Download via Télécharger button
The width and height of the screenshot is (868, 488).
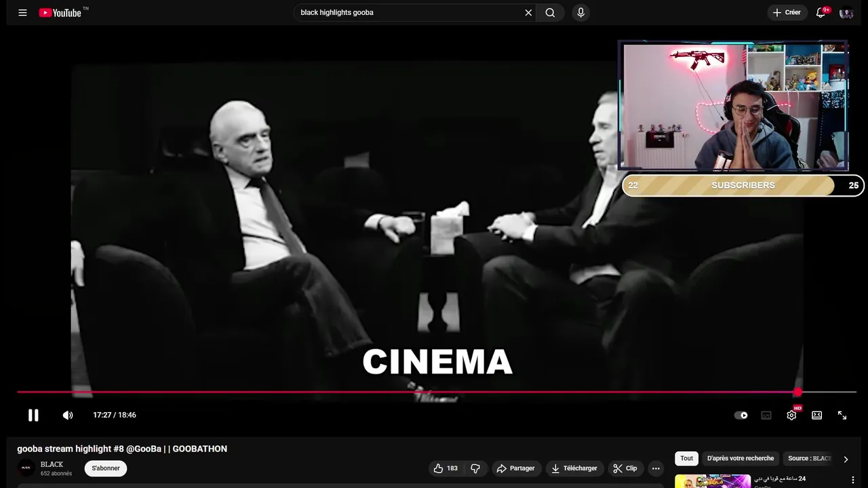click(574, 468)
